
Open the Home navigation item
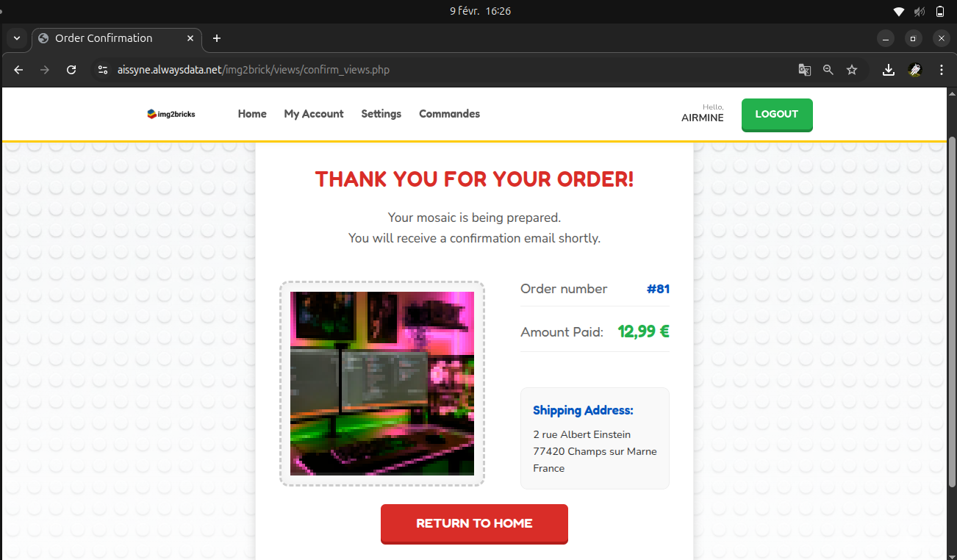[x=252, y=114]
